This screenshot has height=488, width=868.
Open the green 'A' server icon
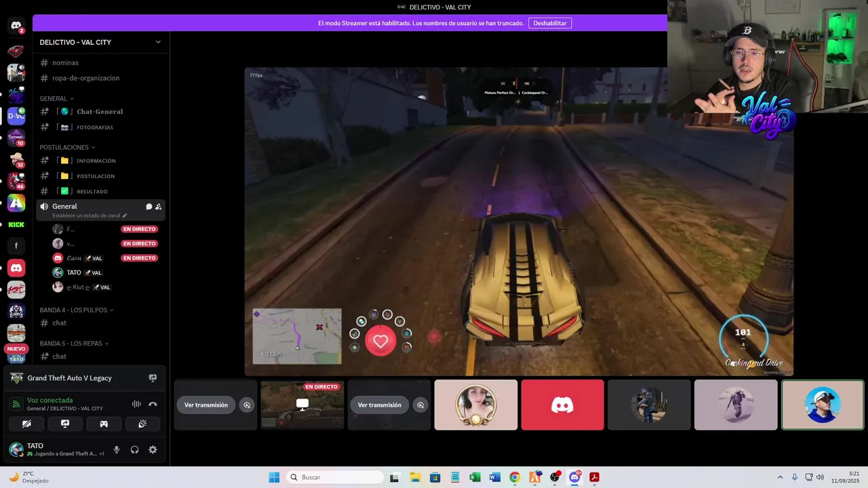coord(16,203)
